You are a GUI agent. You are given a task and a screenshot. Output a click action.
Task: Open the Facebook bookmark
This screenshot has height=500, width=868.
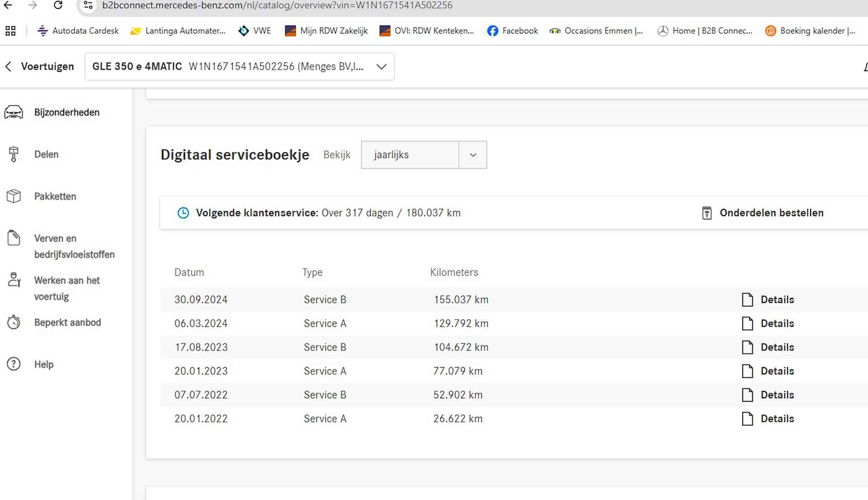click(x=513, y=31)
